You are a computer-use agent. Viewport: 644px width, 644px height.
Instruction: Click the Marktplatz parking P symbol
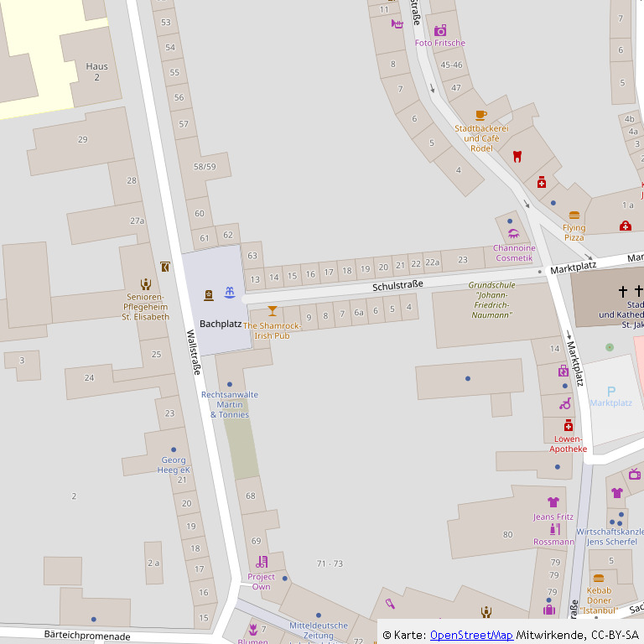coord(611,392)
